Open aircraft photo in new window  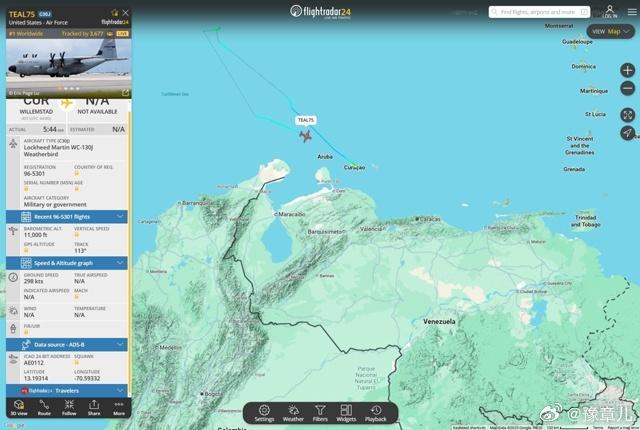(125, 93)
